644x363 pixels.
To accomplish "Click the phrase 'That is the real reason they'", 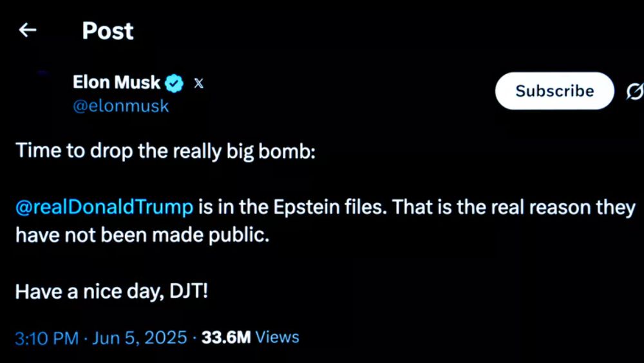I will pos(513,207).
